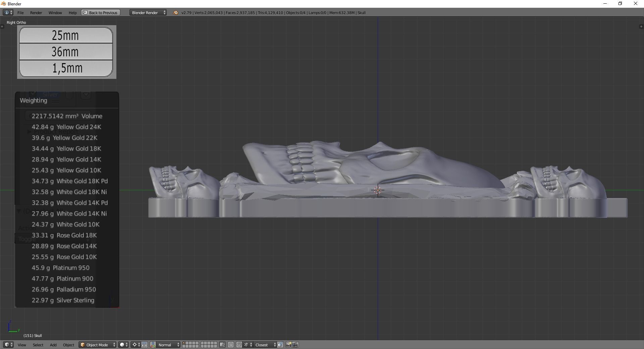
Task: Click the 3D cursor crosshair in viewport
Action: coord(378,190)
